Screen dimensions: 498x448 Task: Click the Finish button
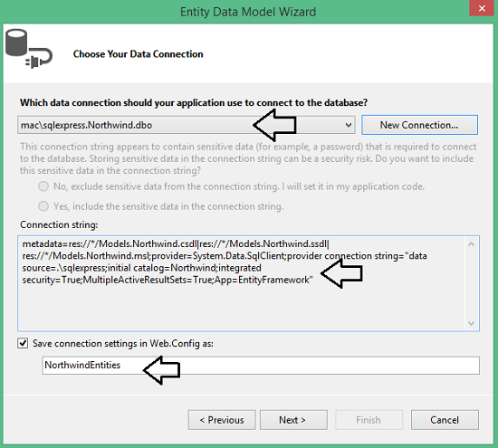click(369, 420)
